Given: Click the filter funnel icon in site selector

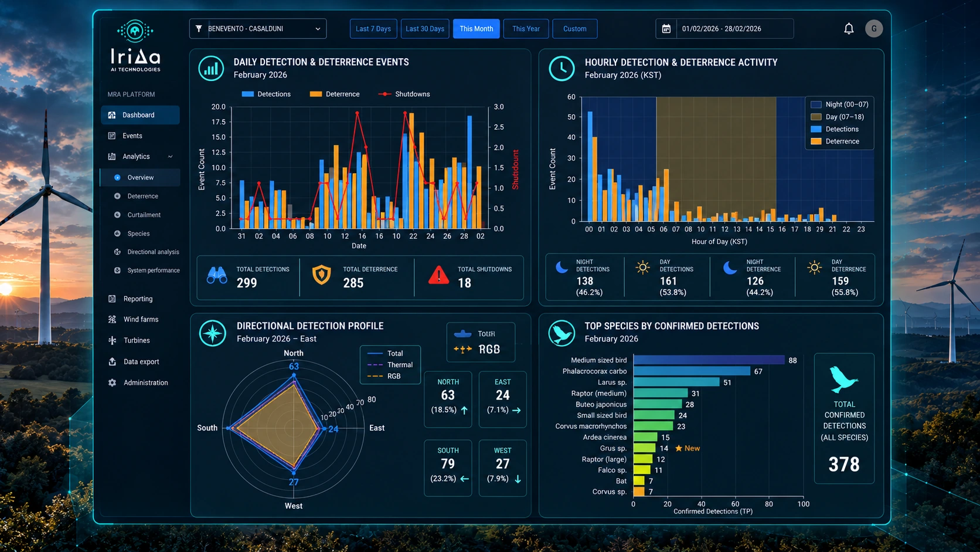Looking at the screenshot, I should (x=199, y=28).
